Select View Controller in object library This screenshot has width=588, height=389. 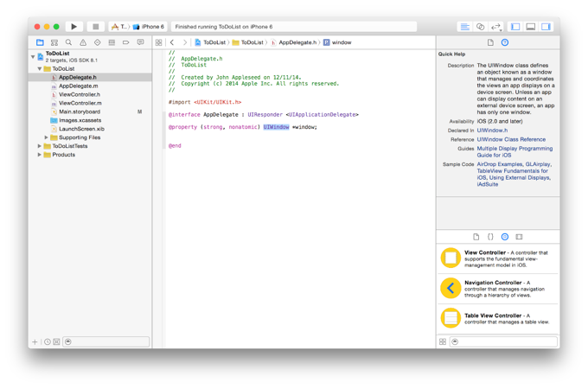point(497,258)
